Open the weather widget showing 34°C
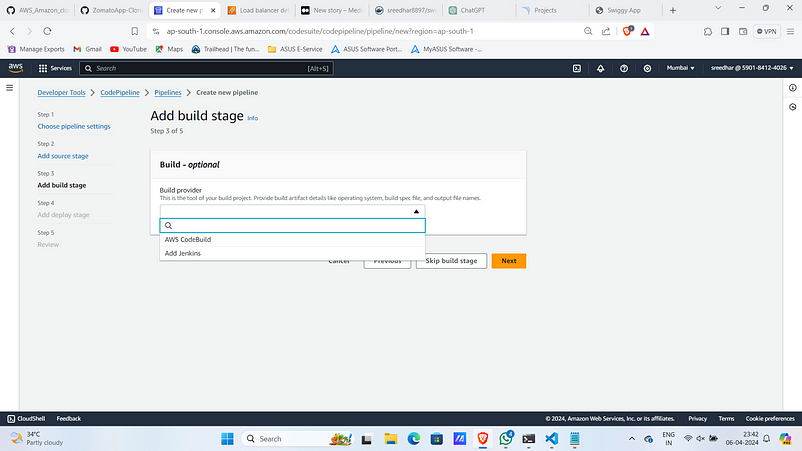Viewport: 802px width, 451px height. coord(37,438)
